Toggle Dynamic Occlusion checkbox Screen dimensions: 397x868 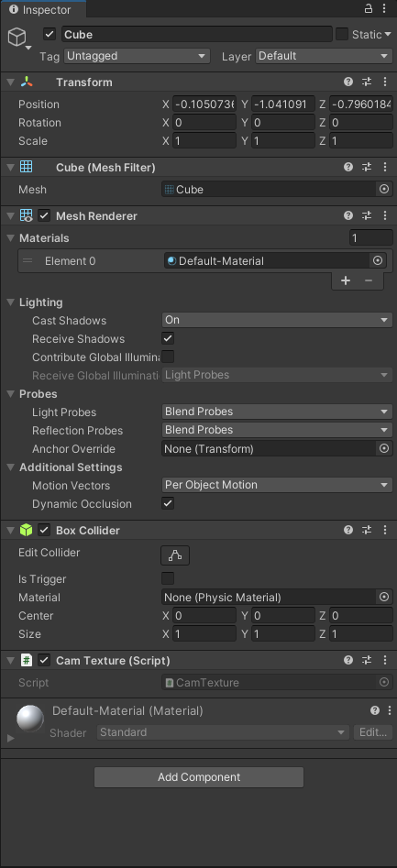pos(168,503)
